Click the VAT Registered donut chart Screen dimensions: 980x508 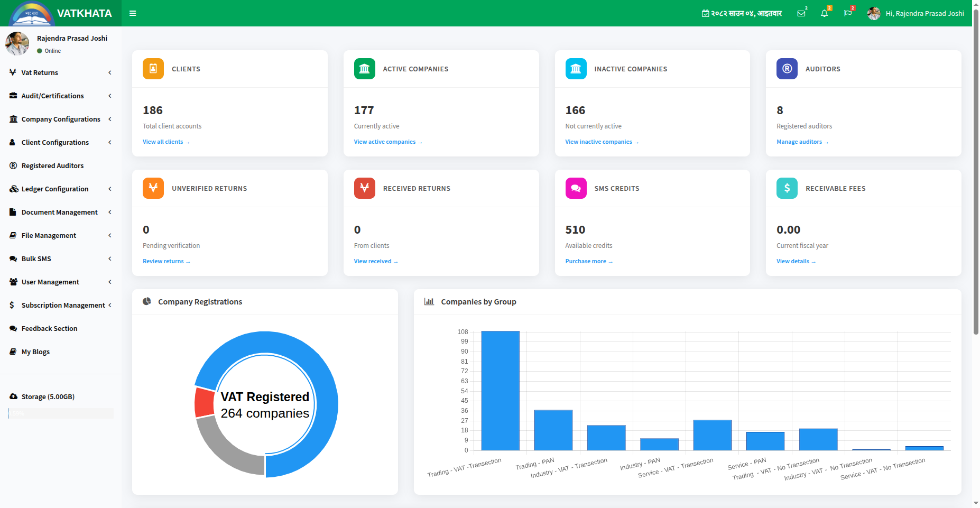pyautogui.click(x=264, y=404)
